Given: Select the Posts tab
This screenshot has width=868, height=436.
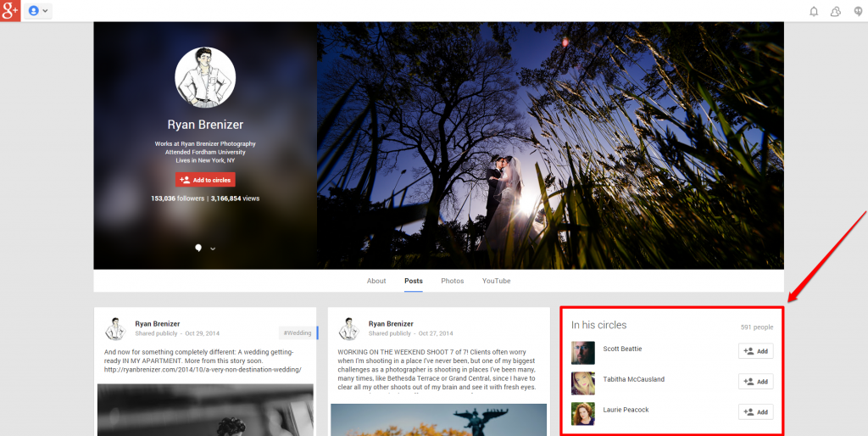Looking at the screenshot, I should [x=414, y=281].
